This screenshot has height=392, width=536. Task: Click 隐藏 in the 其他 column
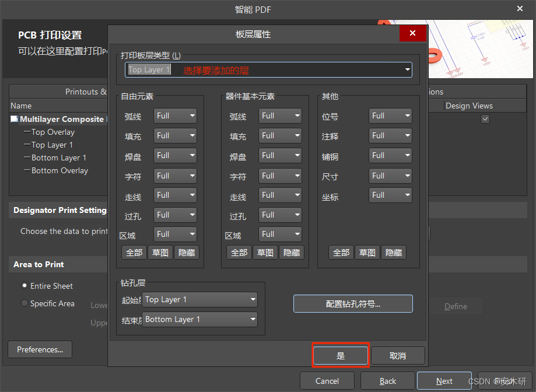coord(393,252)
